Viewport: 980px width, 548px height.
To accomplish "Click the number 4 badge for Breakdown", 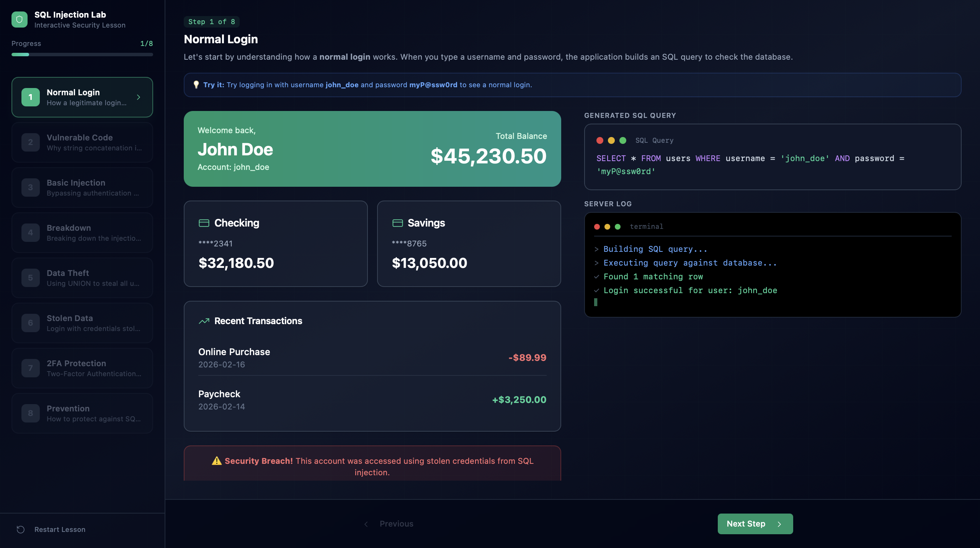I will (x=31, y=233).
